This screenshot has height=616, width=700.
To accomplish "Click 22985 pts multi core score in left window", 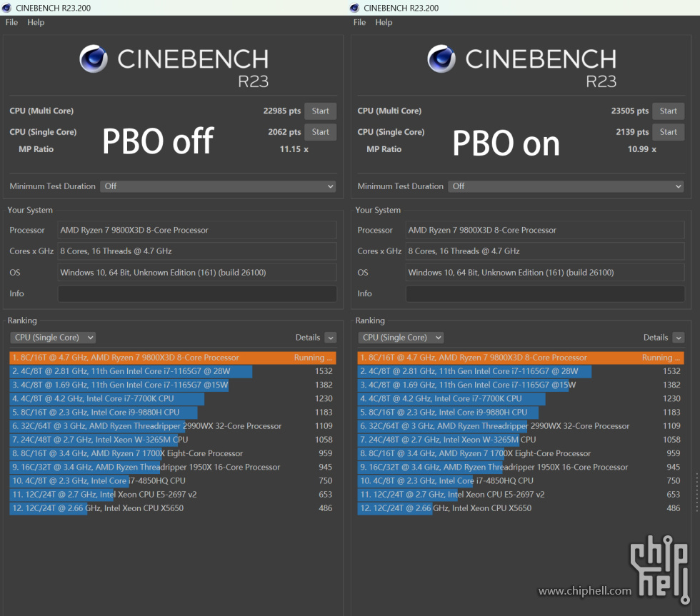I will point(281,111).
